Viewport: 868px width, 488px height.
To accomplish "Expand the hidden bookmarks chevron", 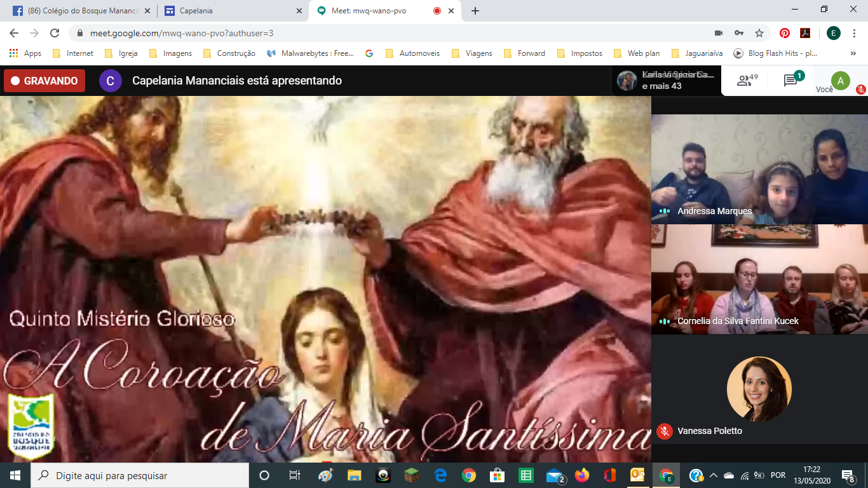I will pyautogui.click(x=853, y=53).
